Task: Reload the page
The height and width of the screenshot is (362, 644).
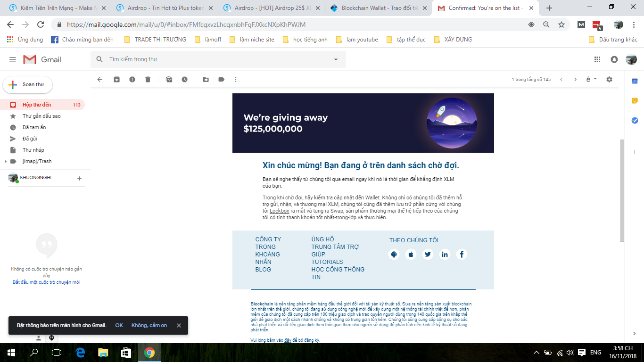Action: [41, 25]
